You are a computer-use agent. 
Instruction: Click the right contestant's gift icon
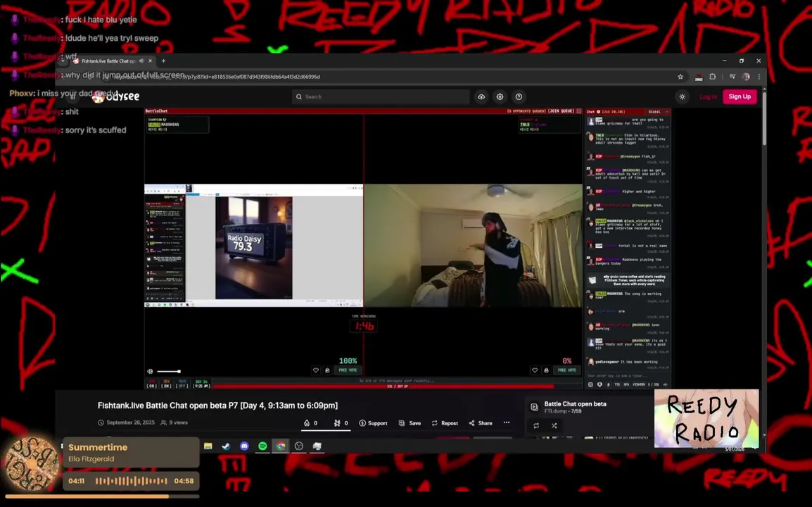546,370
